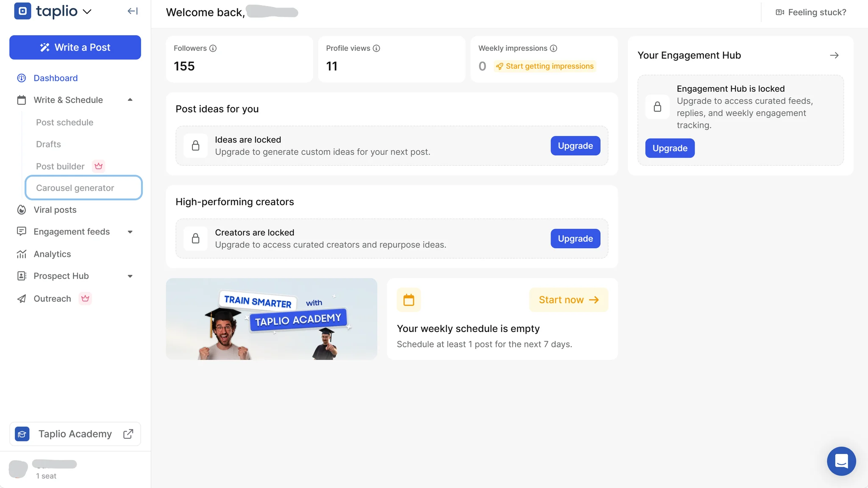This screenshot has height=488, width=868.
Task: Click the Taplio Academy graduation cap icon
Action: [22, 434]
